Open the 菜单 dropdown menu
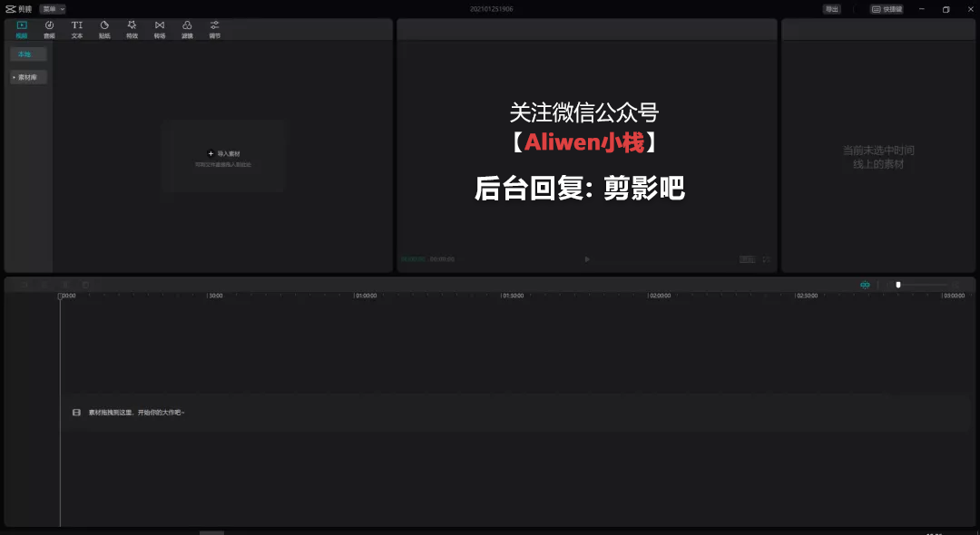 53,9
